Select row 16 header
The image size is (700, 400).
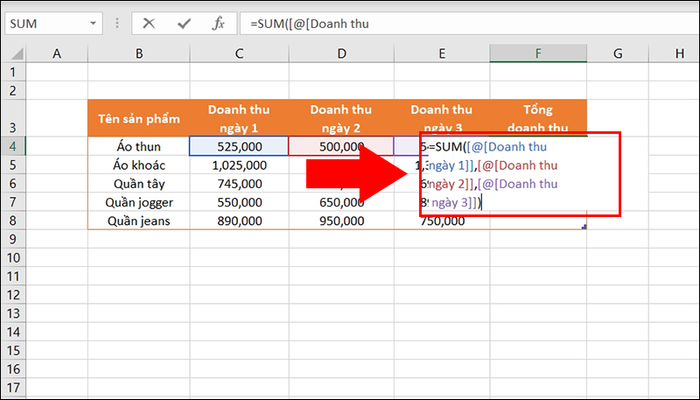pyautogui.click(x=13, y=369)
